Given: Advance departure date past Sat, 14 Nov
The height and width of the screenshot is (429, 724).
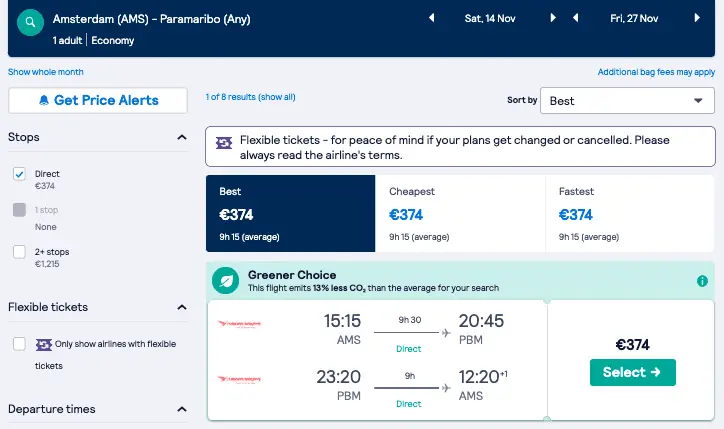Looking at the screenshot, I should point(553,18).
